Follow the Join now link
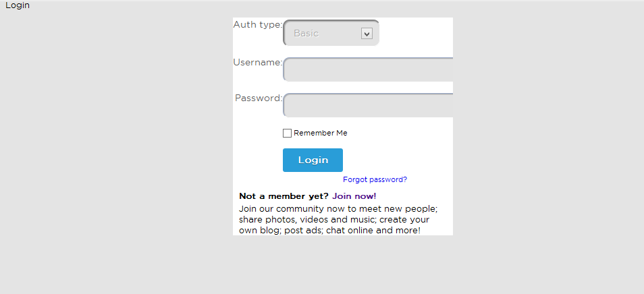Screen dimensions: 644x294 click(x=354, y=196)
